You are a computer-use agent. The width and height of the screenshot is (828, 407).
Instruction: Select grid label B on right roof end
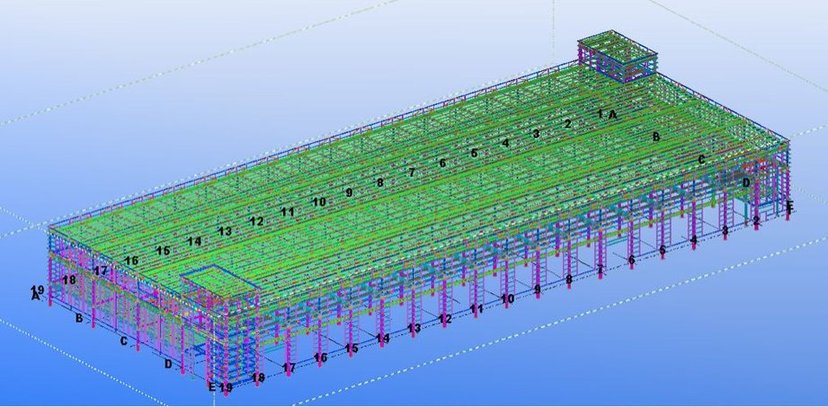pyautogui.click(x=656, y=136)
